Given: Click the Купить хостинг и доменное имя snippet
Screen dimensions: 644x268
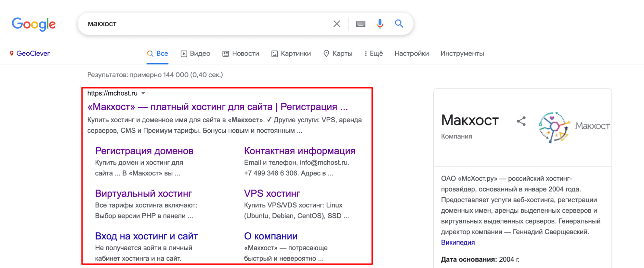Looking at the screenshot, I should pyautogui.click(x=225, y=125).
